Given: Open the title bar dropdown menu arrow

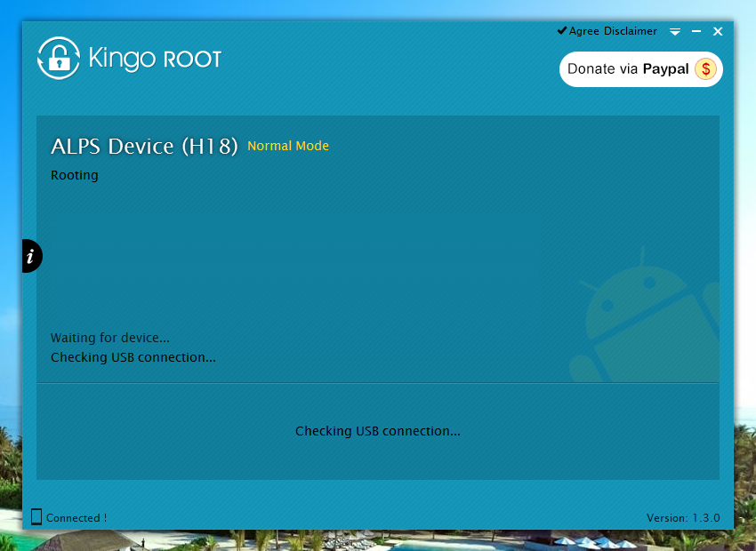Looking at the screenshot, I should point(675,32).
